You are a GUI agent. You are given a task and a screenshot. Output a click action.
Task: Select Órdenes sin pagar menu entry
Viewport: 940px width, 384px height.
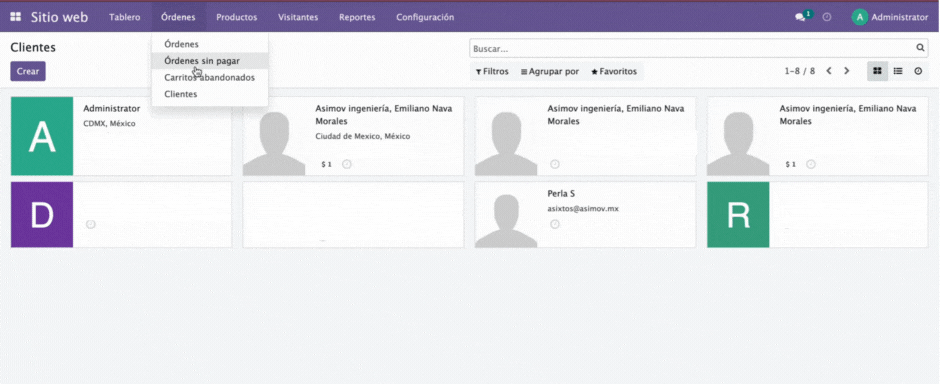[209, 61]
